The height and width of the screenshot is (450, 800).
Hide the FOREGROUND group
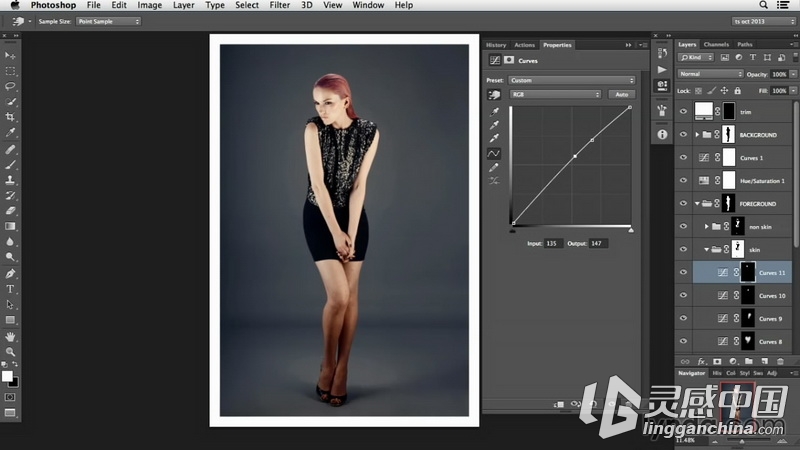pyautogui.click(x=683, y=204)
